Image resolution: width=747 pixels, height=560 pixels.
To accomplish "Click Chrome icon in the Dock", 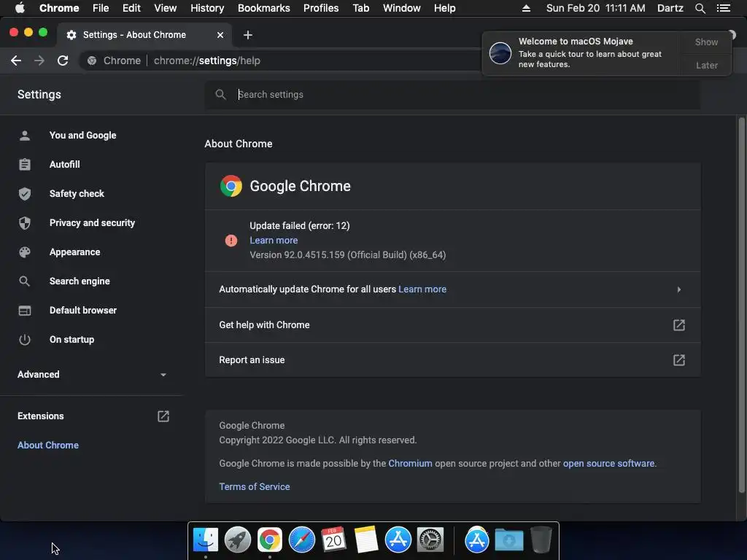I will (270, 540).
